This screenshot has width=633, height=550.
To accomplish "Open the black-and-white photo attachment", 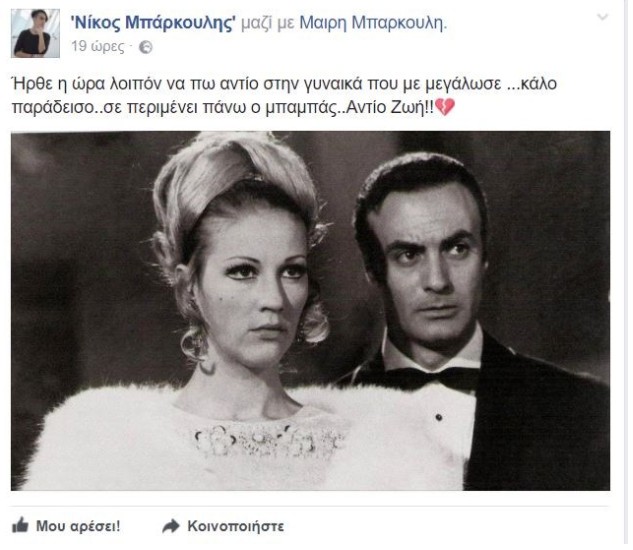I will (310, 311).
